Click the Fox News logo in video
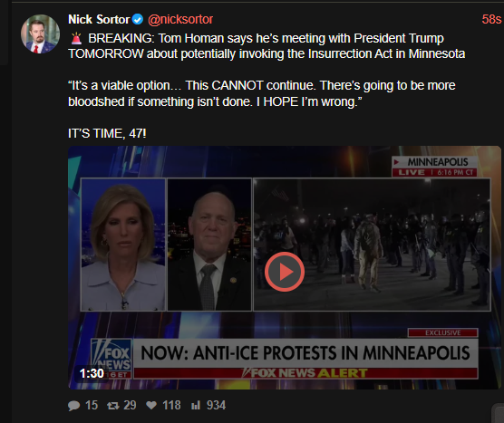This screenshot has height=423, width=504. (111, 358)
